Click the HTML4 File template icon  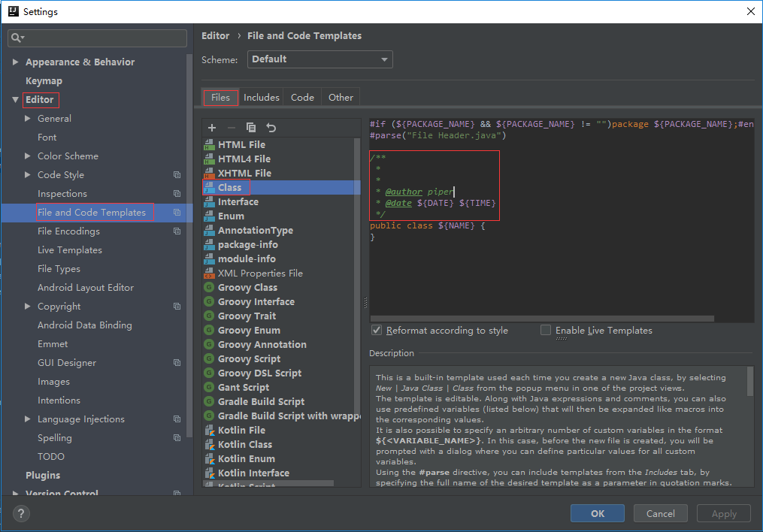209,159
